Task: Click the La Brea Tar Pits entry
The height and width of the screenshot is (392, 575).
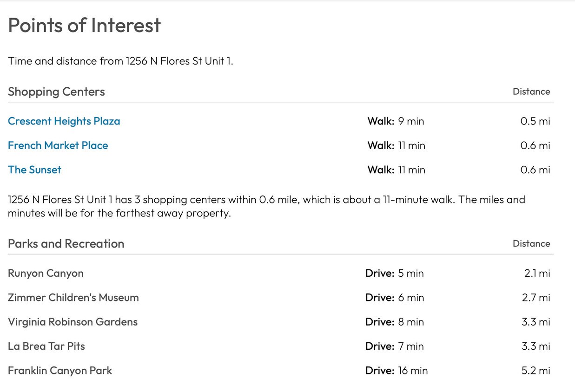Action: (46, 346)
